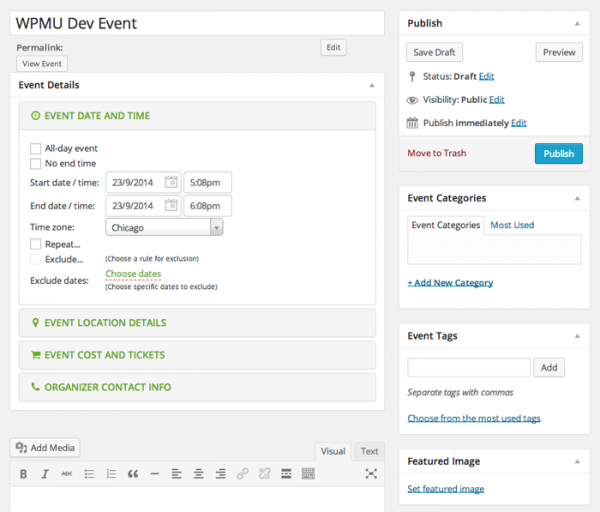Insert a horizontal line
Screen dimensions: 600x512
(x=155, y=474)
